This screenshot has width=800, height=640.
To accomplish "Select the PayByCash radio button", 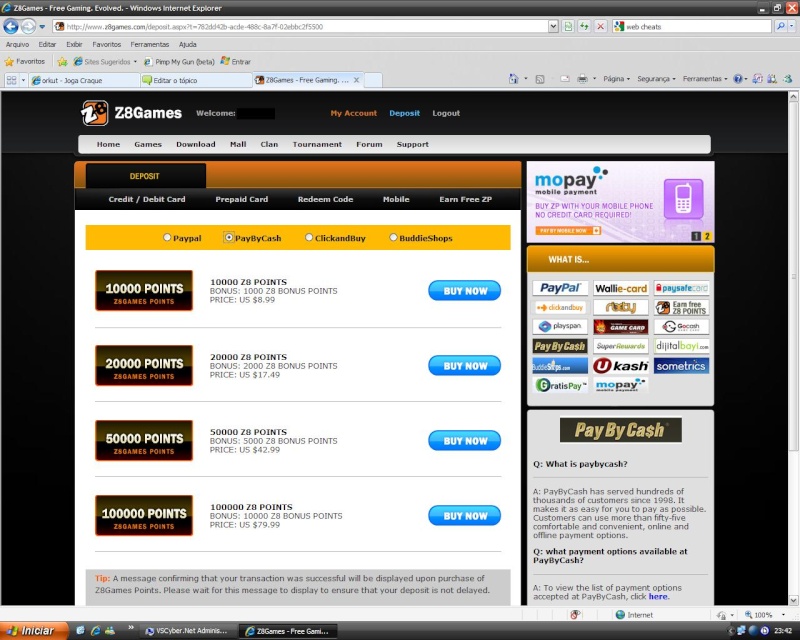I will pyautogui.click(x=229, y=237).
